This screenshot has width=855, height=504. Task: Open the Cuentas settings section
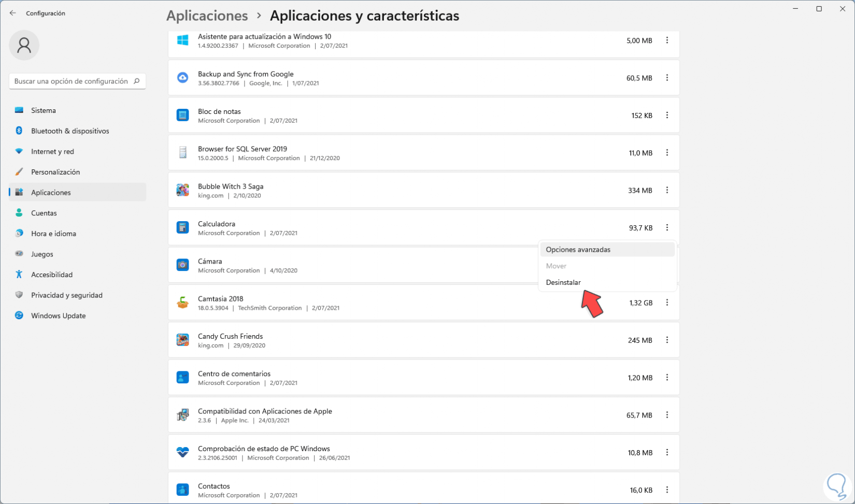78,213
